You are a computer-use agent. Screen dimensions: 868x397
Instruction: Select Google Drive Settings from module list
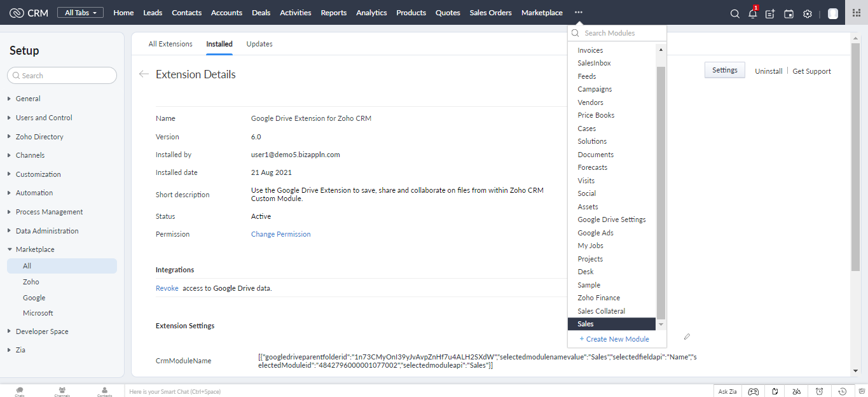pyautogui.click(x=611, y=219)
